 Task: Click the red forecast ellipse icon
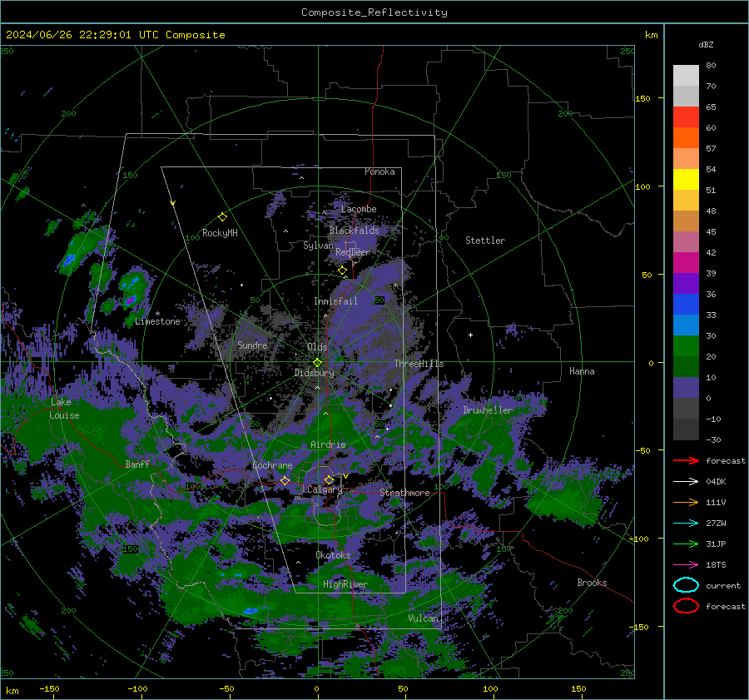(x=686, y=606)
